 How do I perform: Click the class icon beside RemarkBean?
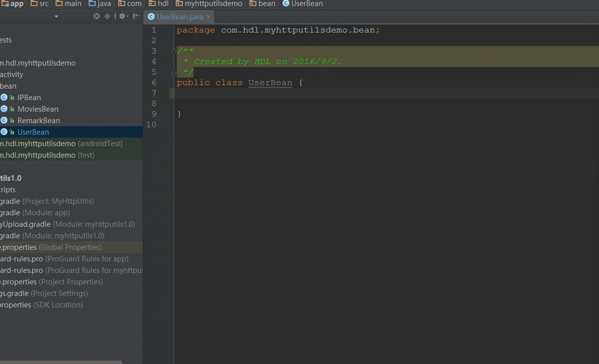5,121
